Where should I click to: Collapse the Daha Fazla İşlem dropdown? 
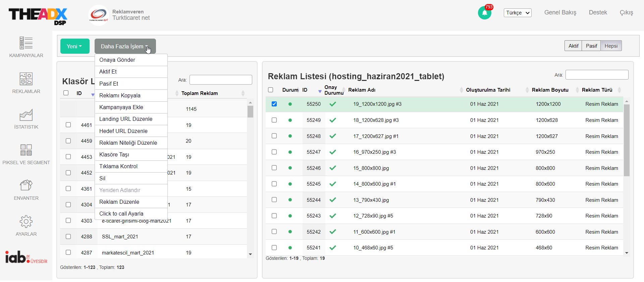tap(125, 46)
